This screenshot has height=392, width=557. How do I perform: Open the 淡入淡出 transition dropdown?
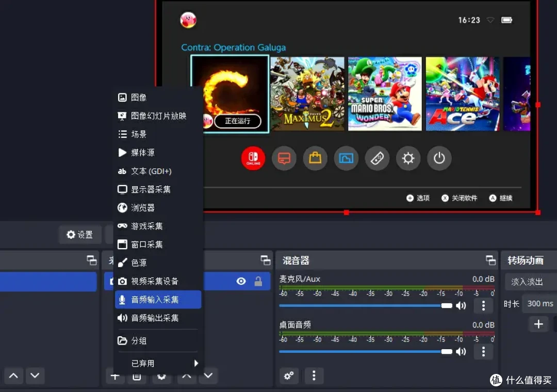tap(531, 282)
